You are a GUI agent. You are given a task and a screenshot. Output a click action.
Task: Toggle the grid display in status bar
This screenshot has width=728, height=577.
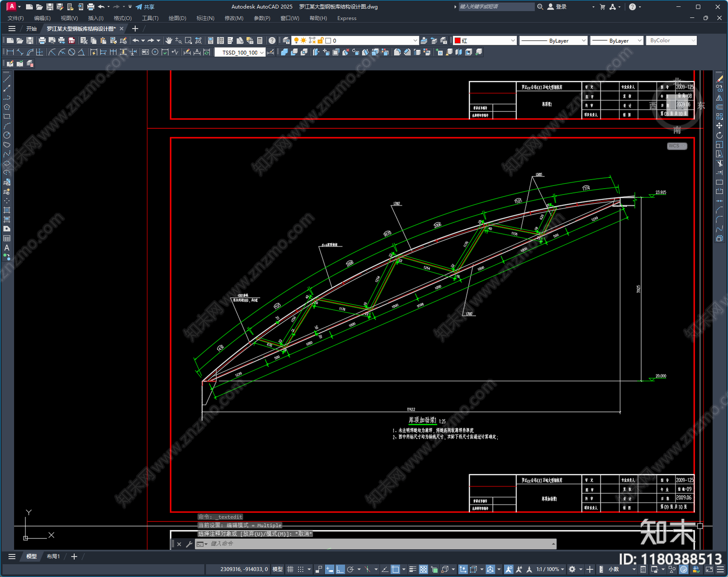pyautogui.click(x=290, y=569)
